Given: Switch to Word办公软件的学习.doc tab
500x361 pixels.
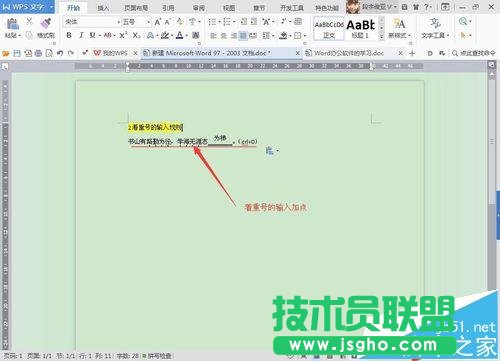Looking at the screenshot, I should [x=349, y=53].
